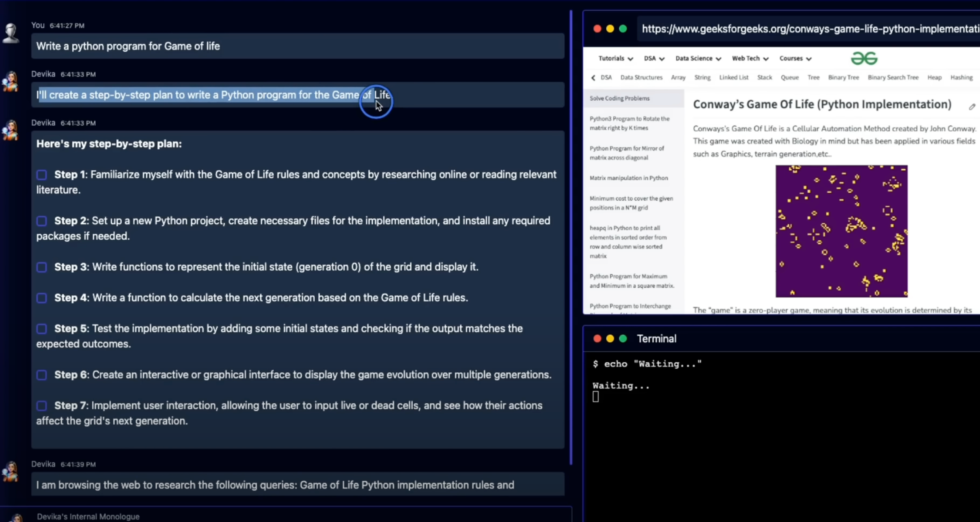Click Devika's avatar beside step-by-step plan message
Screen dimensions: 980x522
coord(11,130)
